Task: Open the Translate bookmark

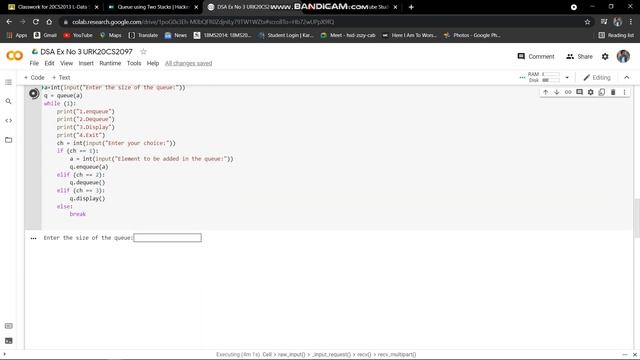Action: click(143, 35)
